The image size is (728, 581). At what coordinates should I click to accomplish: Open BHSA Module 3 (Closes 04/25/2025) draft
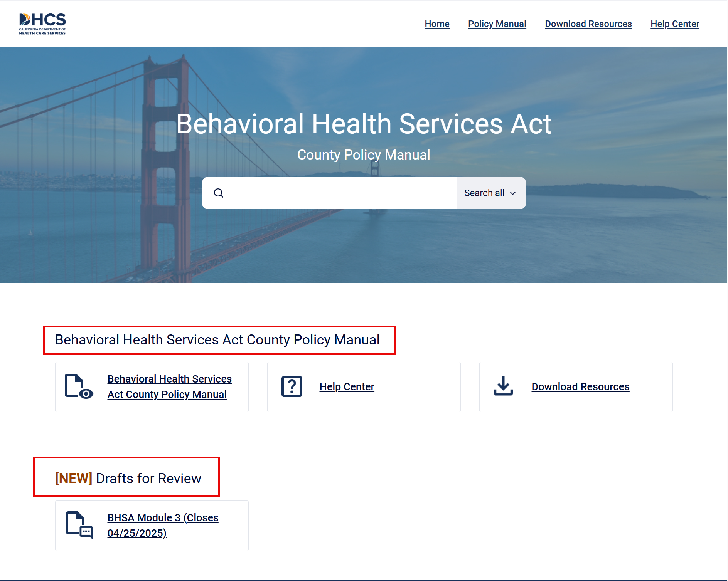pos(162,525)
